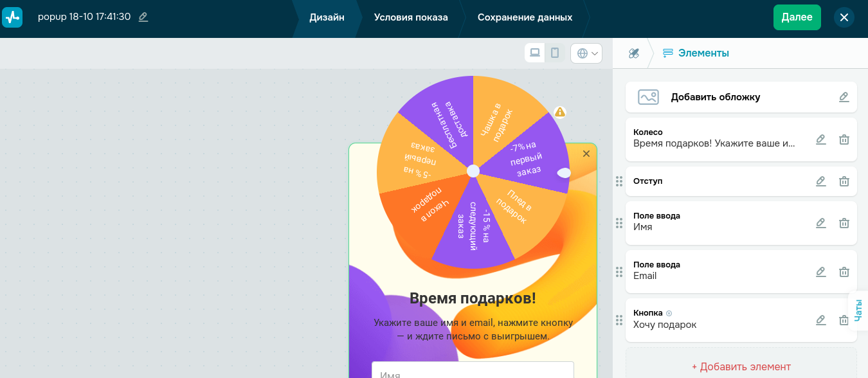Edit the Отступ element
Screen dimensions: 868x378
point(820,181)
